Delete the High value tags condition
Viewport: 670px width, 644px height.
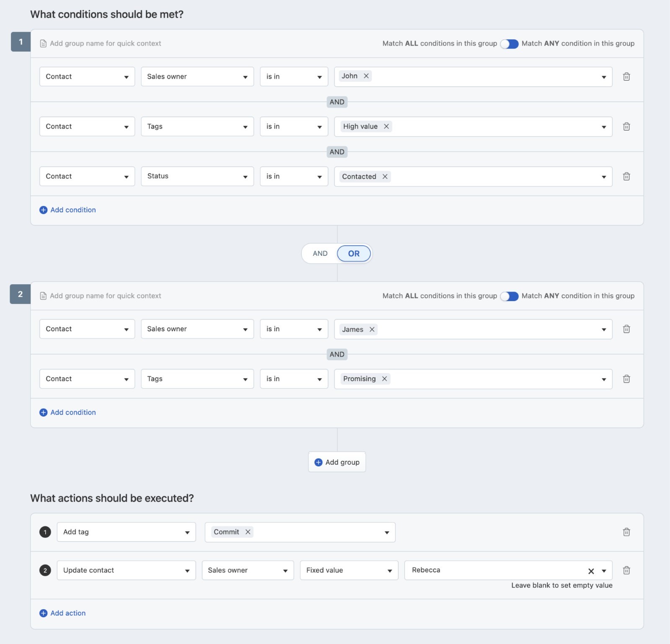626,126
